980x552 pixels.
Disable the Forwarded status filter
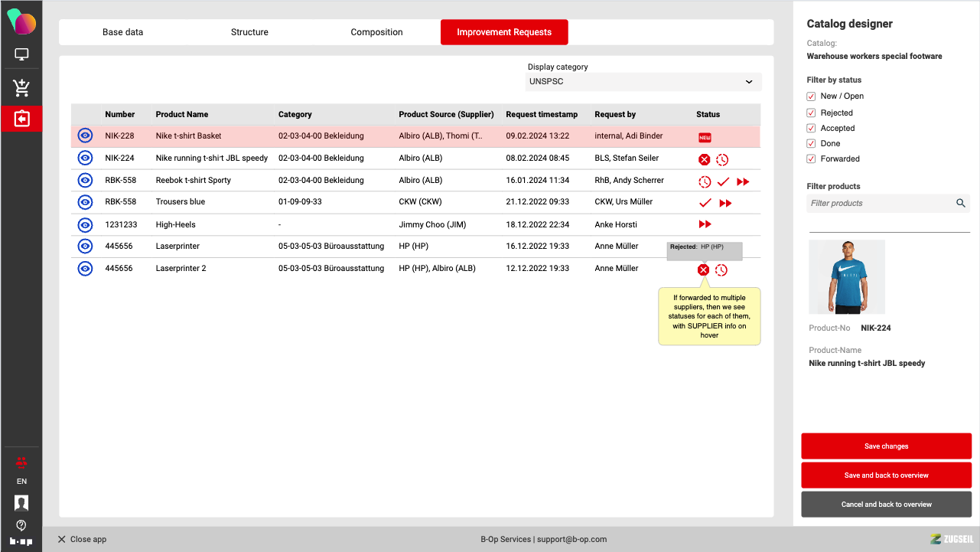click(x=811, y=159)
